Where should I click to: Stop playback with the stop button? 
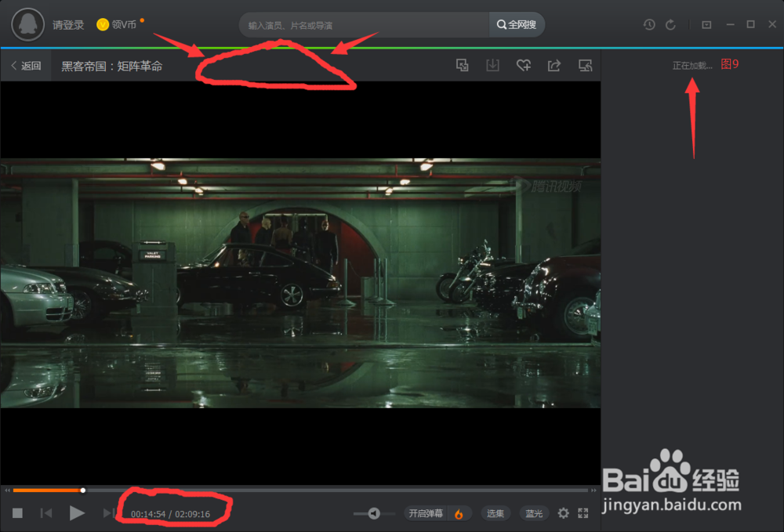pyautogui.click(x=17, y=513)
